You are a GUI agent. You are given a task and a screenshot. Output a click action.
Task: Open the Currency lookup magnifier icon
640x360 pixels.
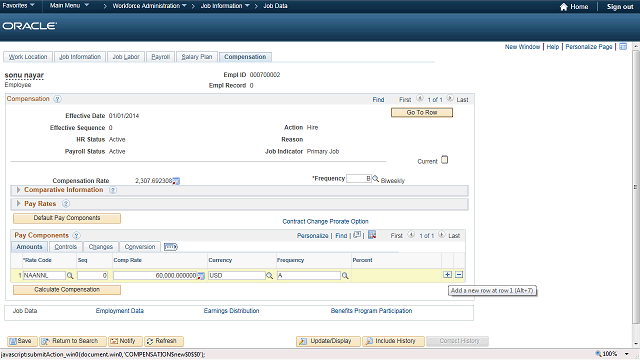tap(269, 276)
